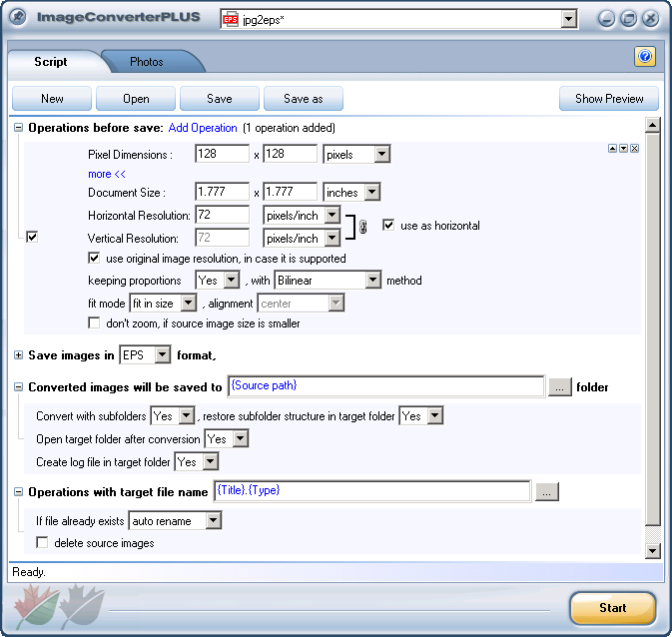Click the {Source path} folder field
The width and height of the screenshot is (672, 637).
point(386,386)
